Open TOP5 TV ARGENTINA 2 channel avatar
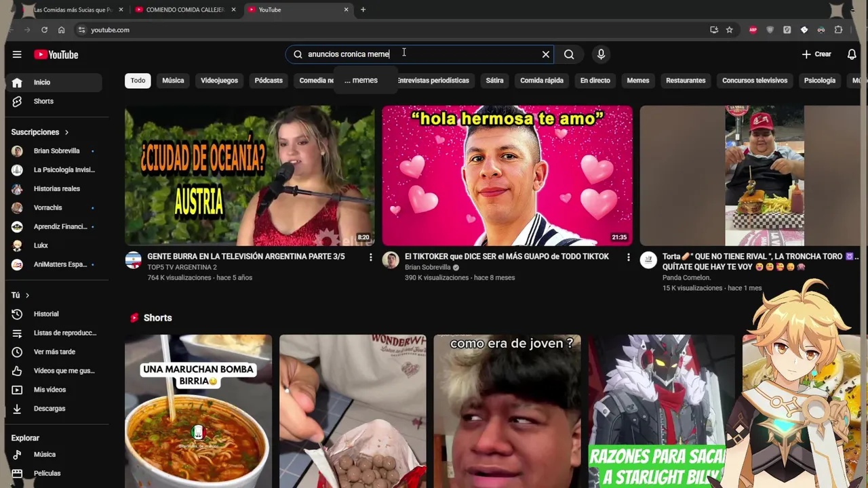Image resolution: width=868 pixels, height=488 pixels. point(134,260)
